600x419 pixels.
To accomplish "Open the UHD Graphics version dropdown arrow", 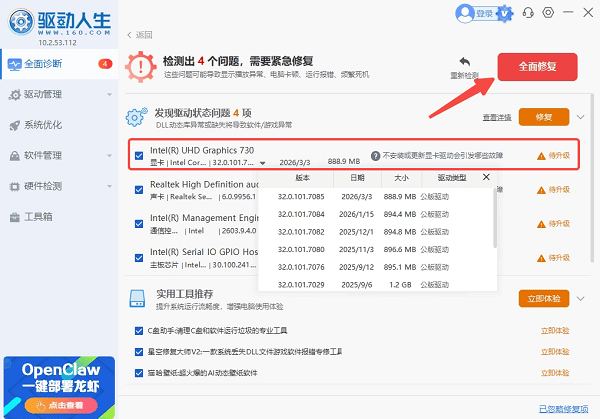I will pos(262,163).
